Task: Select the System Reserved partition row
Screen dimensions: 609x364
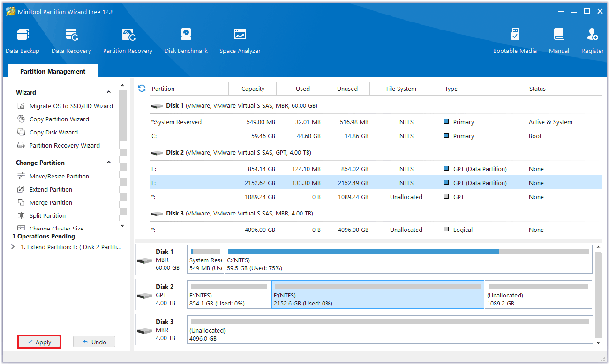Action: [x=376, y=122]
